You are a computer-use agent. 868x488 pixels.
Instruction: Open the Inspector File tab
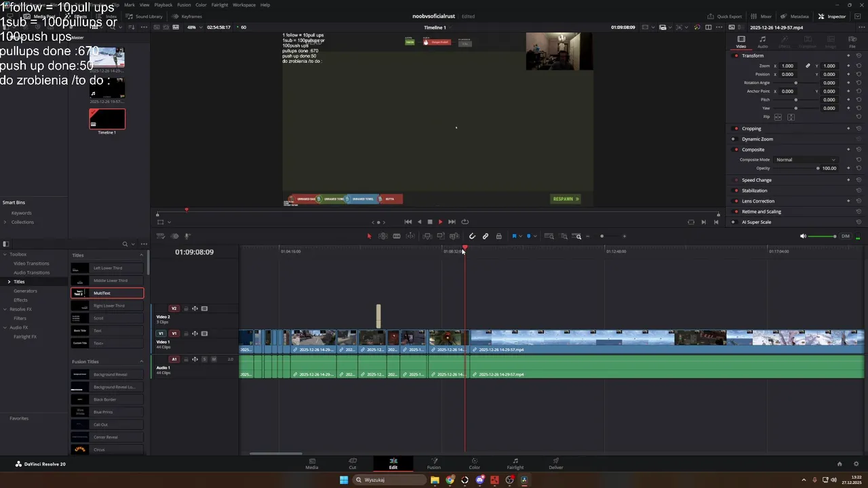(x=852, y=41)
